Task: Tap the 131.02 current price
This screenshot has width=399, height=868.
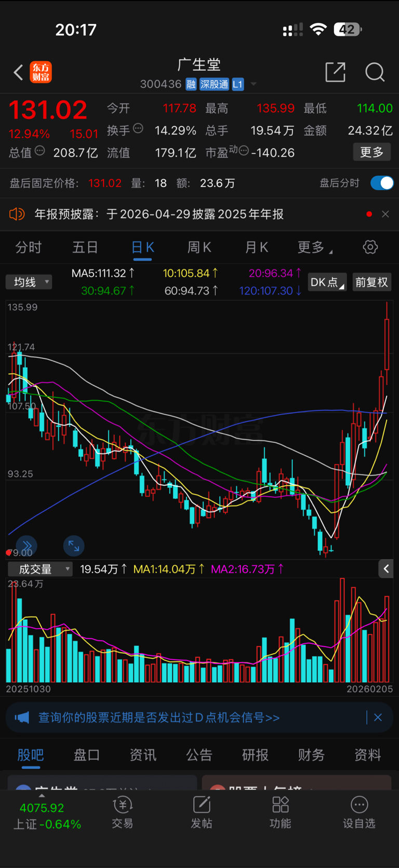Action: (48, 110)
